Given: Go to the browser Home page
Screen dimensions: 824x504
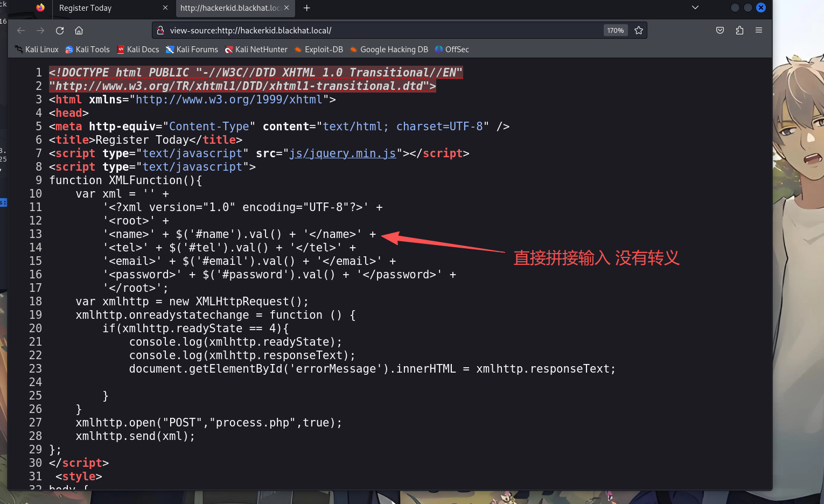Looking at the screenshot, I should (79, 31).
